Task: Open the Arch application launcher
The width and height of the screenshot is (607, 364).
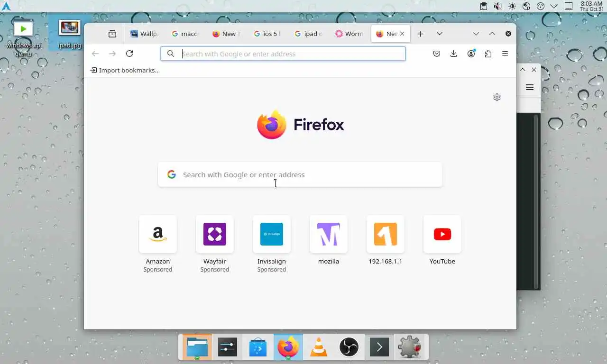Action: [x=6, y=6]
